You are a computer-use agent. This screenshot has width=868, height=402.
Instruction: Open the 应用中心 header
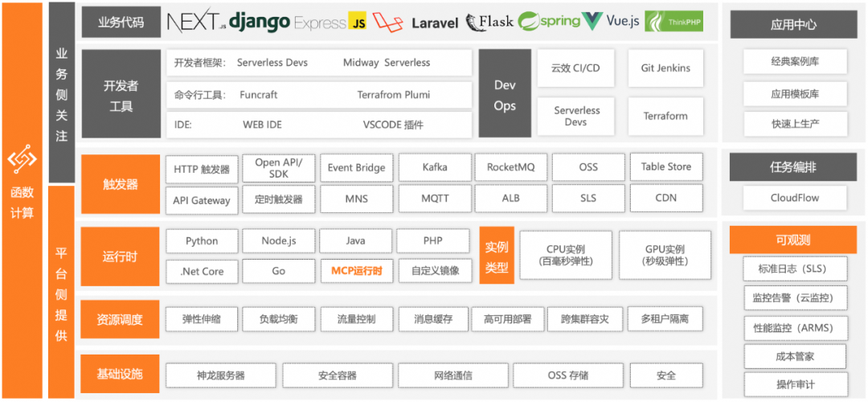coord(793,24)
